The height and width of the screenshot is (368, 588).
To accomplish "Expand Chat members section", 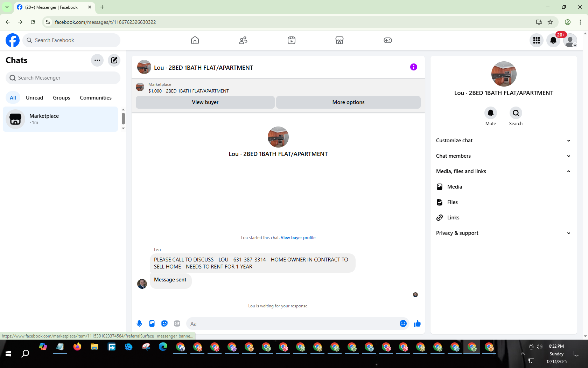I will click(504, 156).
